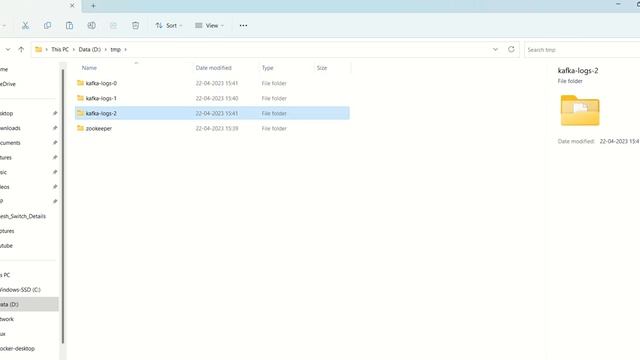Viewport: 640px width, 360px height.
Task: Open OneDrive in navigation pane
Action: pyautogui.click(x=8, y=84)
